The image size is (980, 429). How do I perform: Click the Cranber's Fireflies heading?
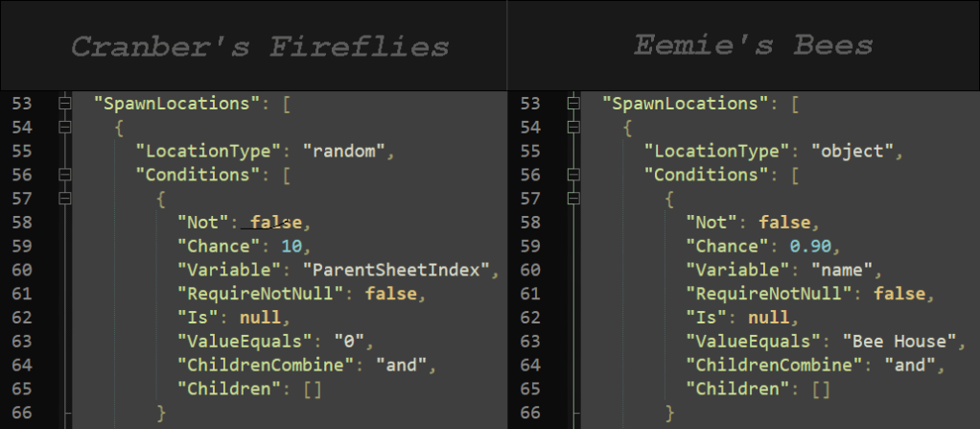point(261,46)
